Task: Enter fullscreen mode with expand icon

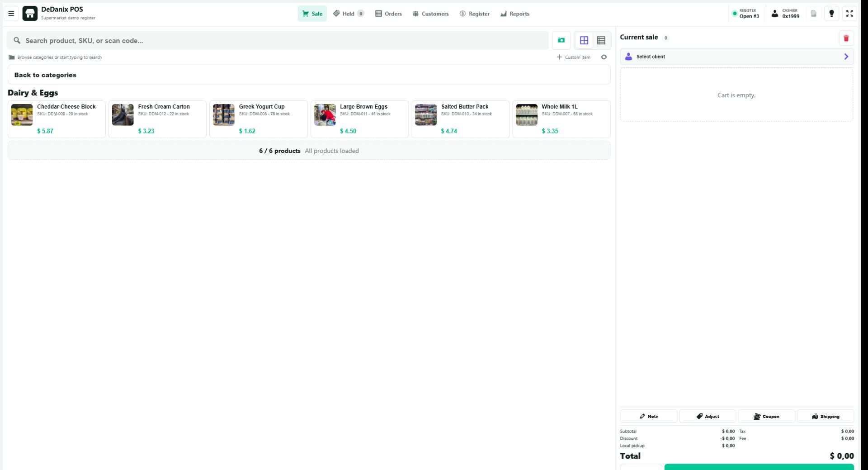Action: pos(849,14)
